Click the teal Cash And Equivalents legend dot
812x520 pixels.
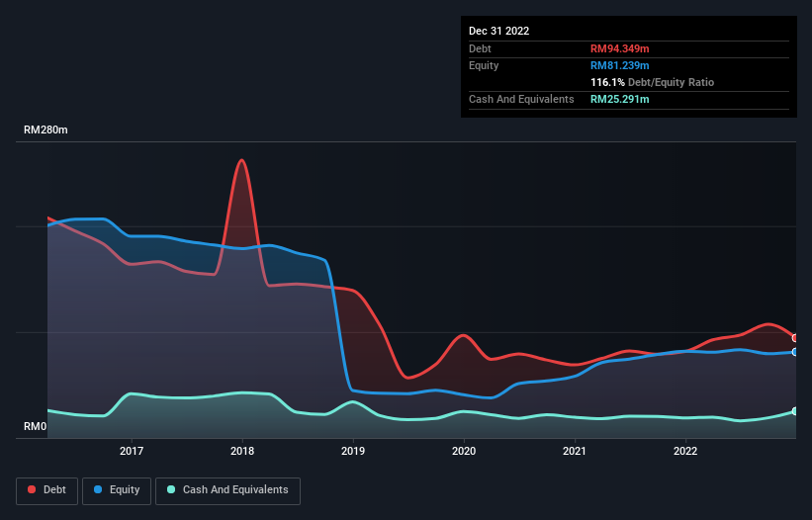coord(171,489)
